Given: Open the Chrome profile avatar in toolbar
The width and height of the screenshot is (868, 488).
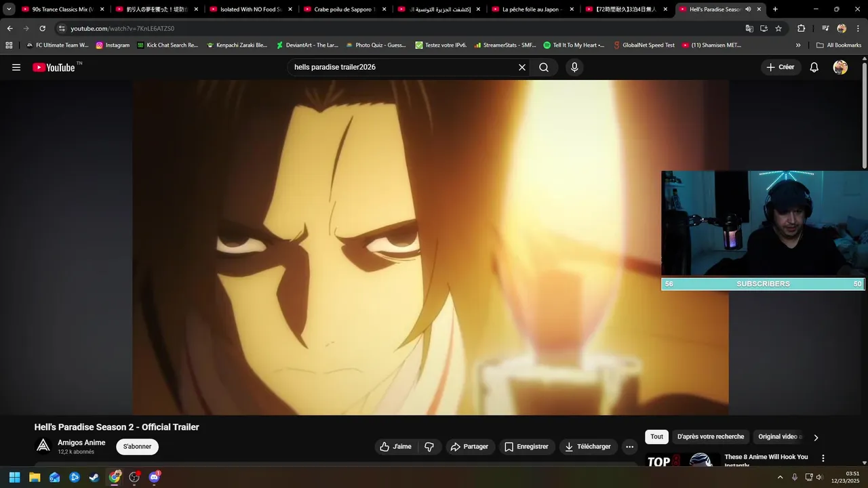Looking at the screenshot, I should point(842,28).
